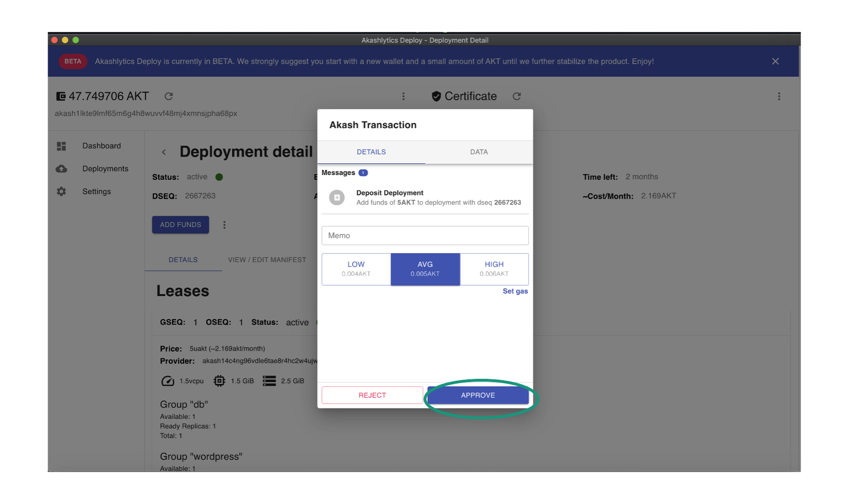This screenshot has width=849, height=504.
Task: Click the memory chip icon
Action: [219, 381]
